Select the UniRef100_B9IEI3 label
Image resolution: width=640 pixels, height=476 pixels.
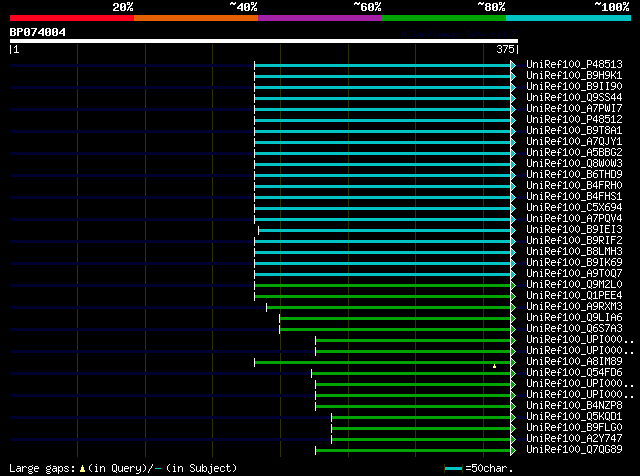[x=574, y=230]
